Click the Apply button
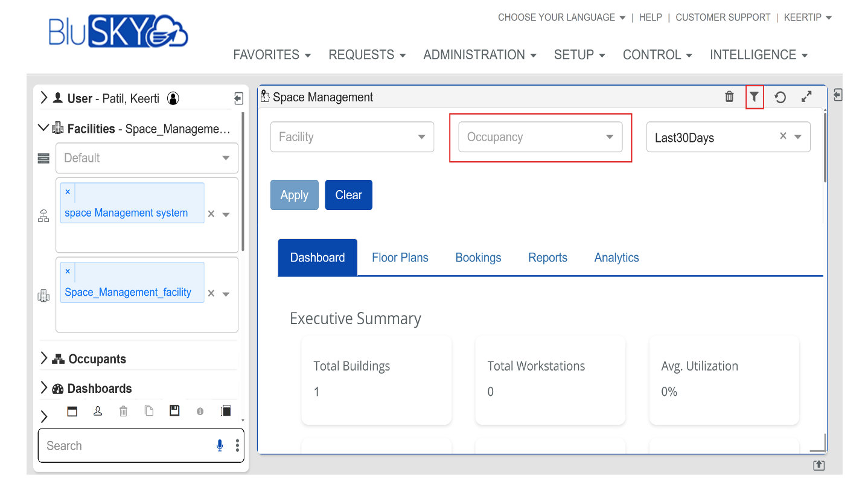 tap(294, 195)
